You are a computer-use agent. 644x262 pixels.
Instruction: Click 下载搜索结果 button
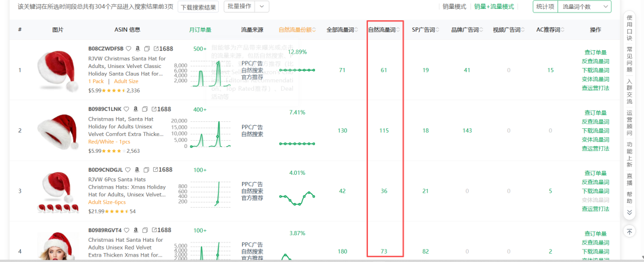[198, 7]
